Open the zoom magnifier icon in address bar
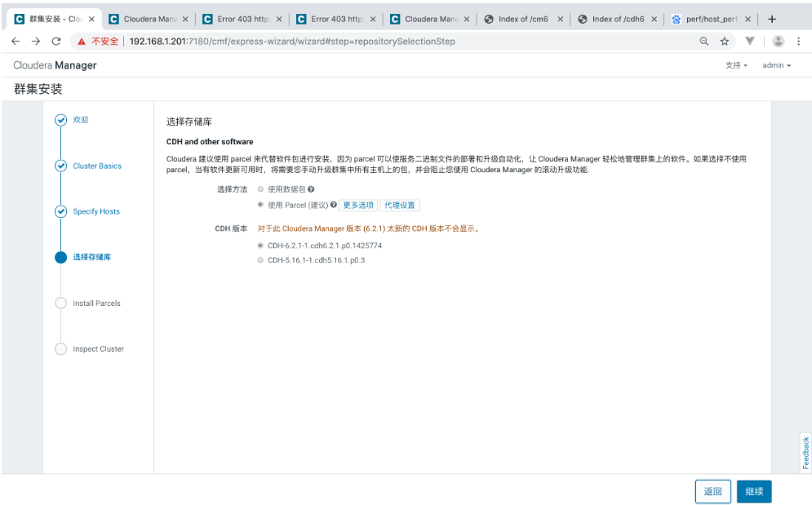The height and width of the screenshot is (505, 812). click(703, 42)
